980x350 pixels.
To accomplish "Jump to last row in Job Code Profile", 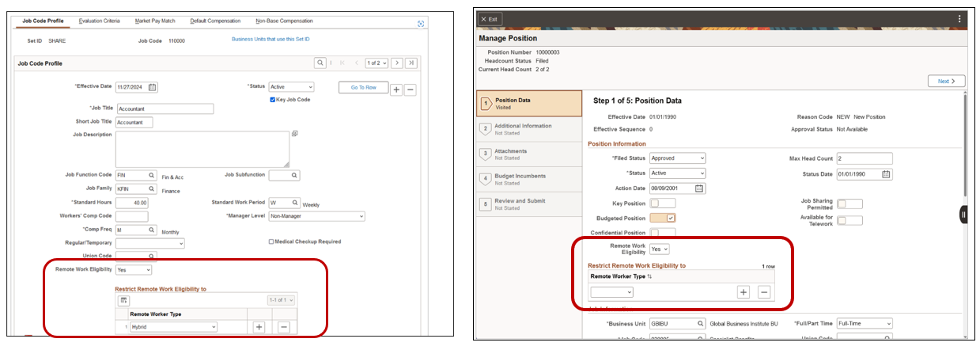I will (x=411, y=63).
